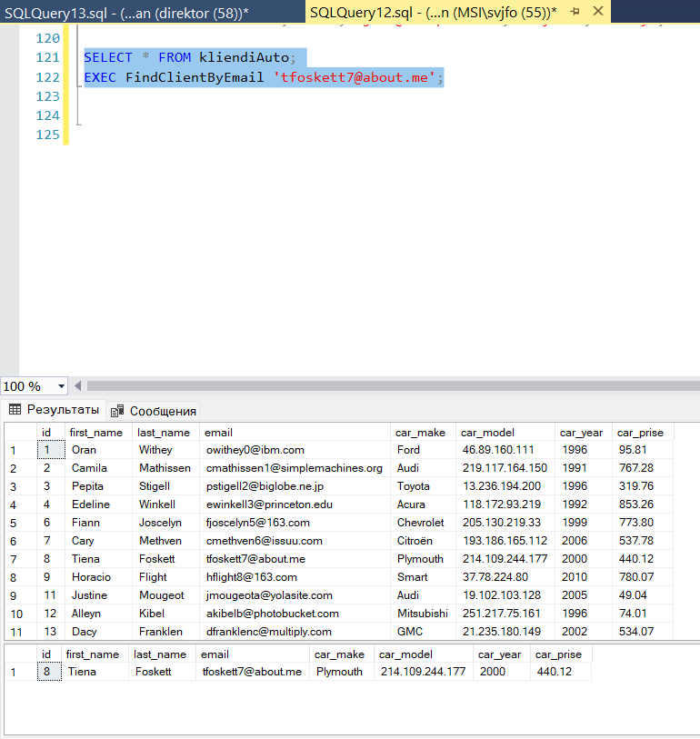700x739 pixels.
Task: Click the Сообщения messages icon
Action: (117, 411)
